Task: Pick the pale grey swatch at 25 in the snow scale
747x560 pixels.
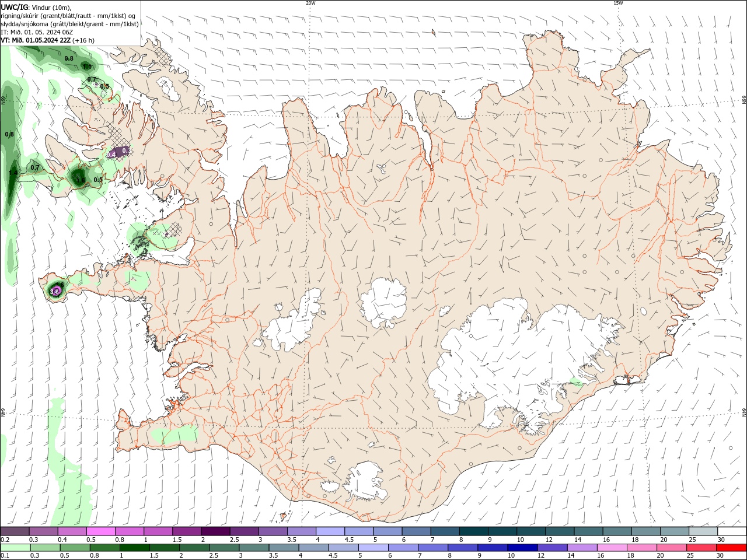Action: point(703,531)
